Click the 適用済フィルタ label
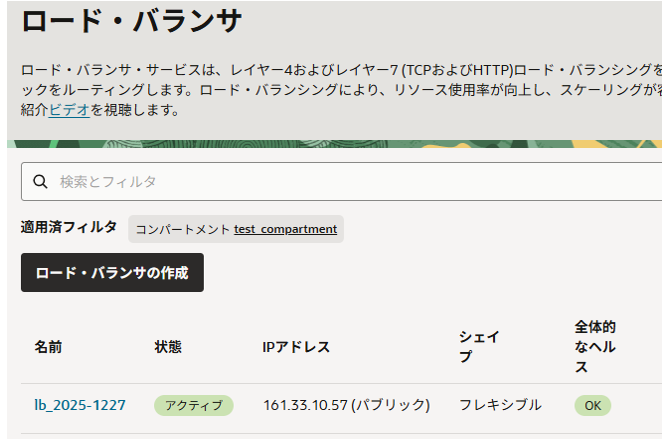Screen dimensions: 666x440 pyautogui.click(x=69, y=228)
